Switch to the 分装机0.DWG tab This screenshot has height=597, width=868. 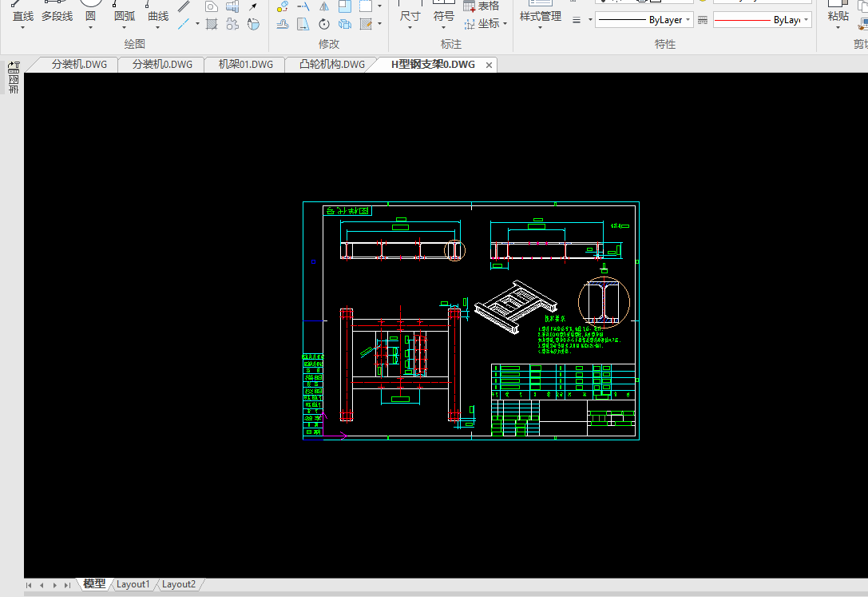162,64
